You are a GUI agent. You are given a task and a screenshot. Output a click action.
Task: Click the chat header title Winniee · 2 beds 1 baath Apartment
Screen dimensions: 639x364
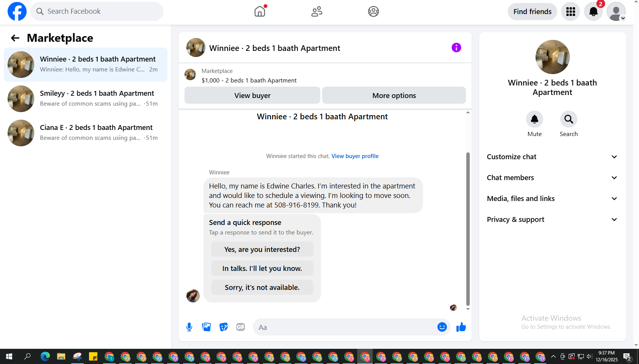point(275,48)
